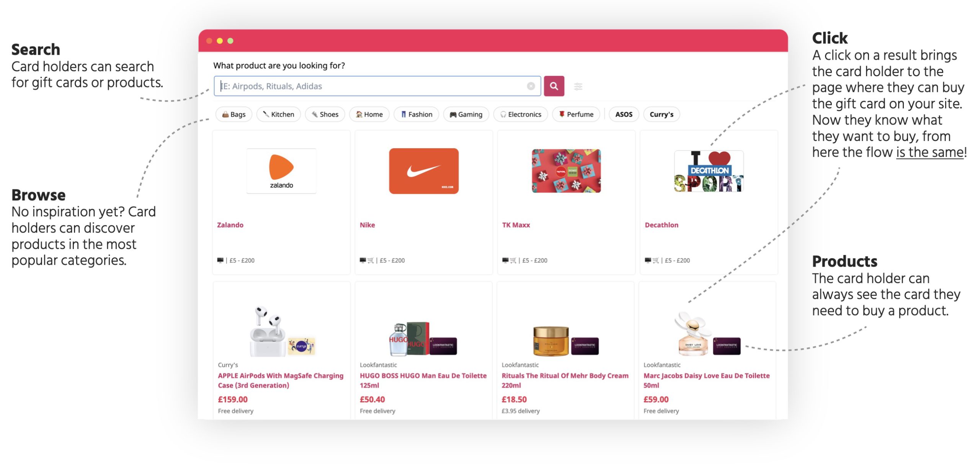Click the monitor icon on Decathlon card

(x=648, y=260)
